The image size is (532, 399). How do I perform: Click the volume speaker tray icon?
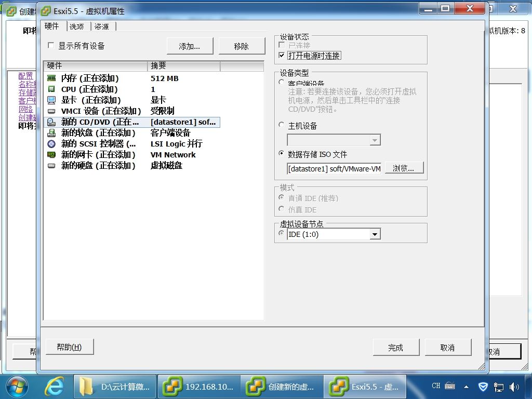(514, 387)
